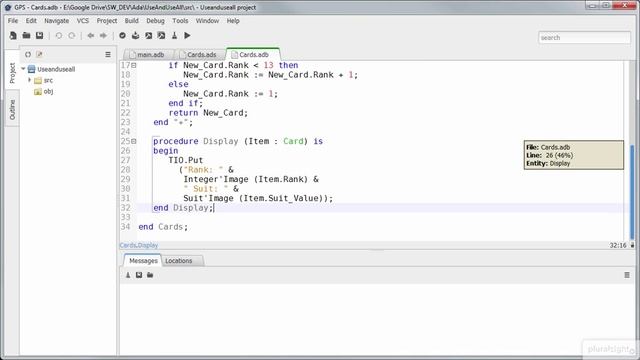Open the Project side tab
The height and width of the screenshot is (360, 640).
coord(12,73)
